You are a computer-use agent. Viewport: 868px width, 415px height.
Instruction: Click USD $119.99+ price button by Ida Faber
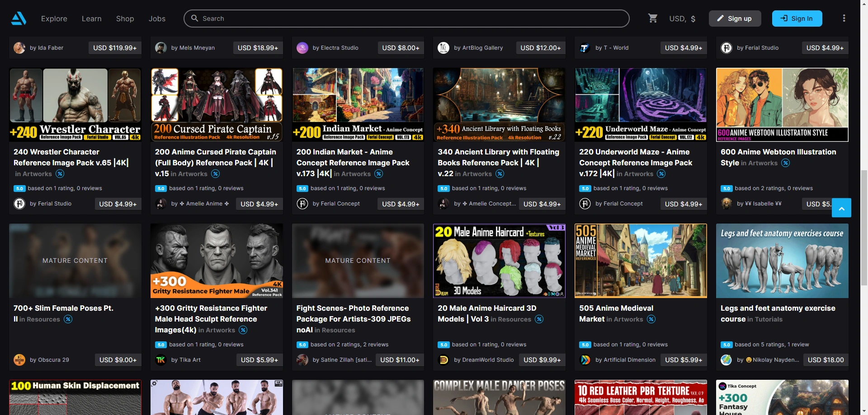(x=115, y=48)
